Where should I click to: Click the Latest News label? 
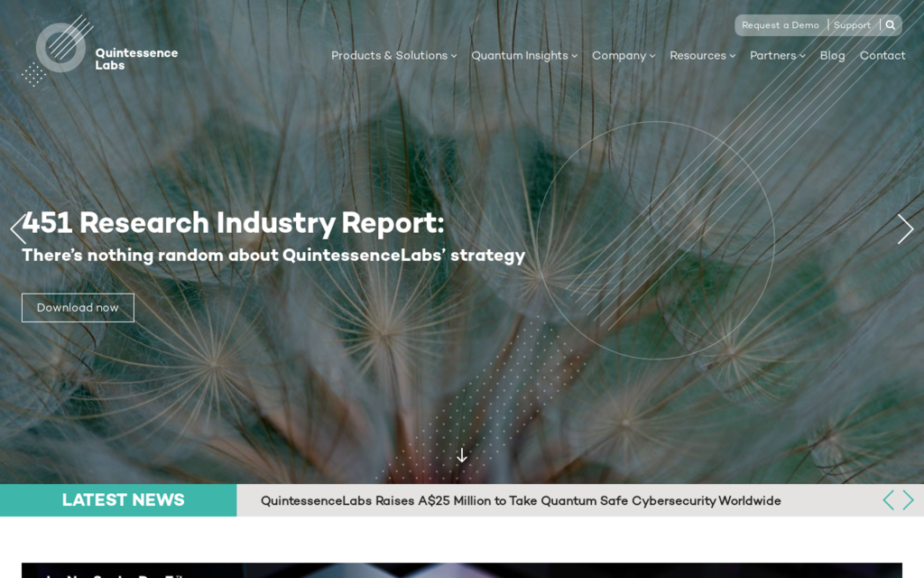pyautogui.click(x=123, y=500)
